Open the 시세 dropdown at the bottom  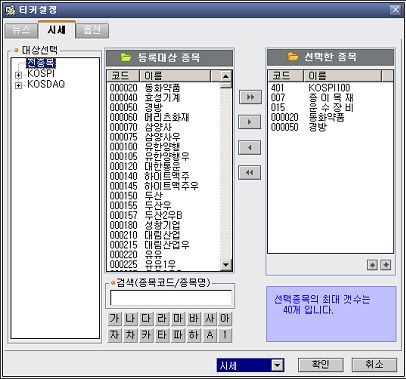pos(277,365)
